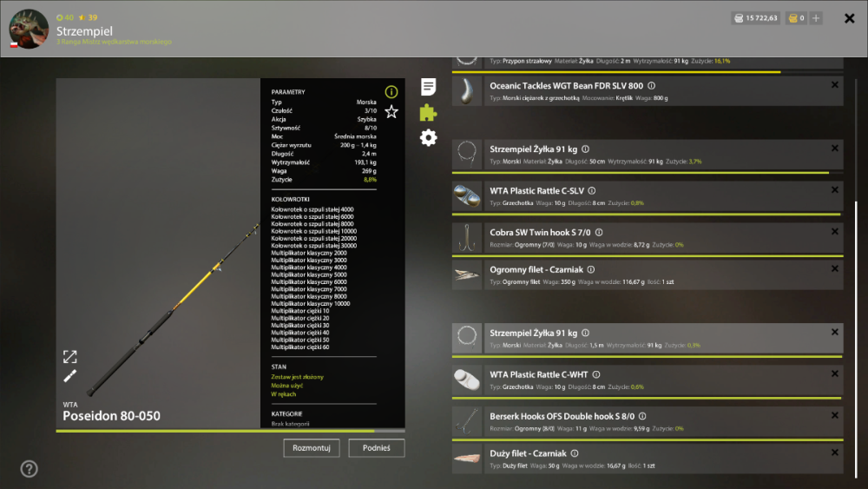Screen dimensions: 868x489
Task: Click the Rozmontuj button
Action: pyautogui.click(x=311, y=448)
